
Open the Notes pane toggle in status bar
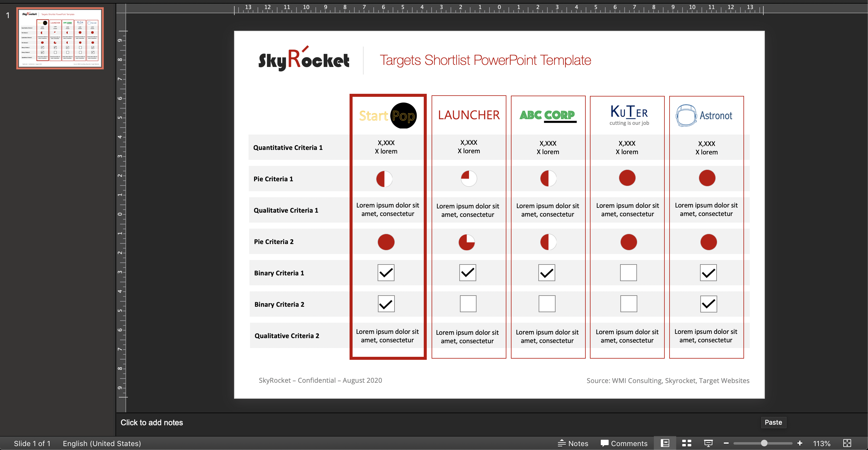coord(573,443)
